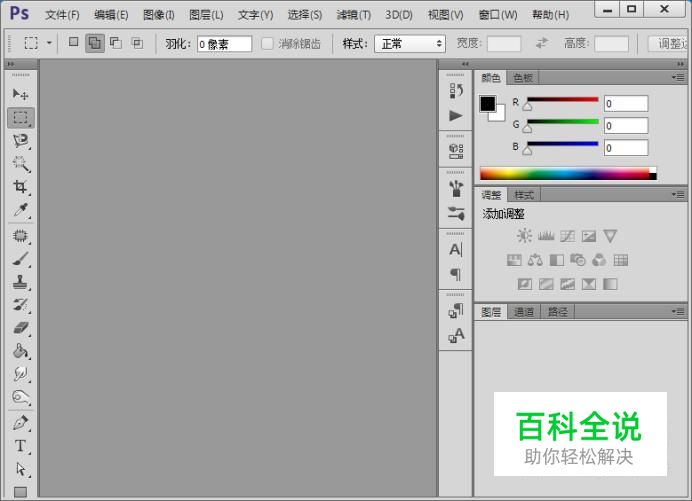Choose Intersect with selection mode
The width and height of the screenshot is (692, 501).
point(137,43)
